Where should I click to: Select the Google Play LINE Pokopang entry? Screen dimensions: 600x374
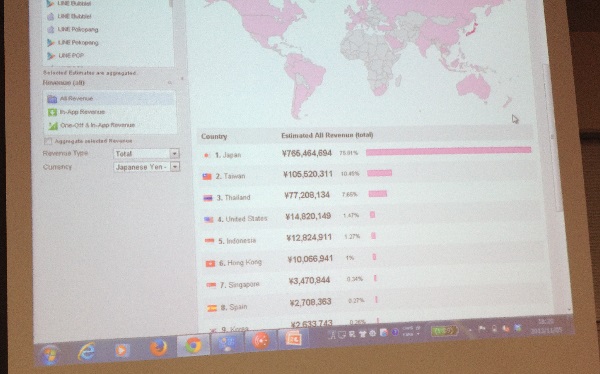point(78,42)
